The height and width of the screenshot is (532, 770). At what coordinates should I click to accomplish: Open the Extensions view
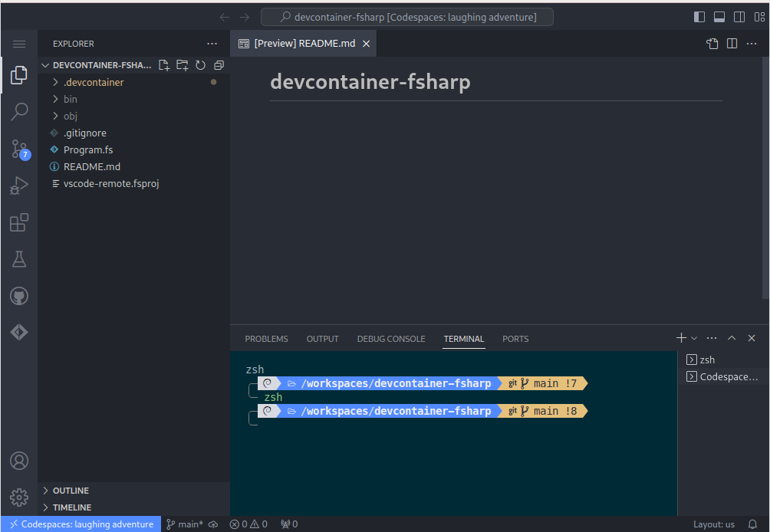click(19, 222)
